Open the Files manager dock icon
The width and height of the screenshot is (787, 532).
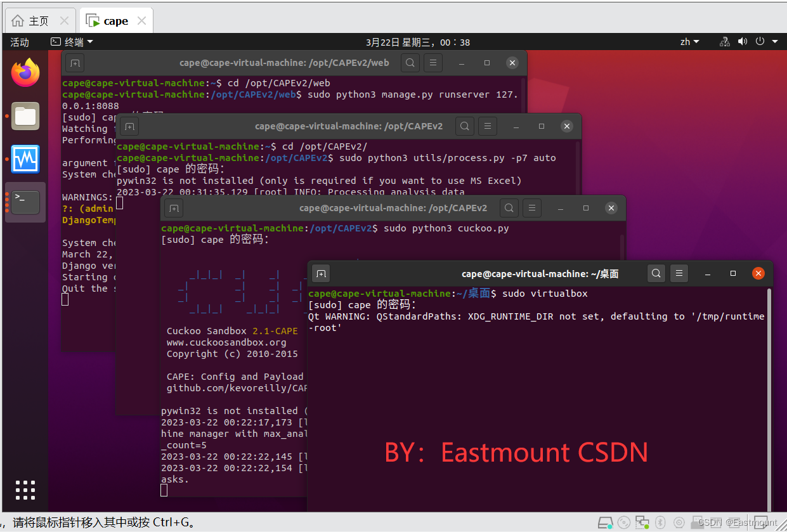[x=25, y=116]
